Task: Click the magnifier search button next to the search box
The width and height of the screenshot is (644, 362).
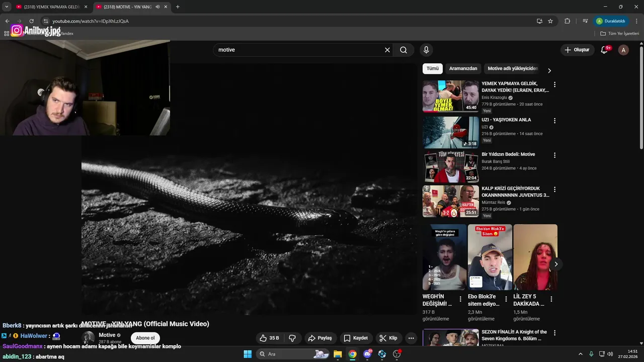Action: pos(404,50)
